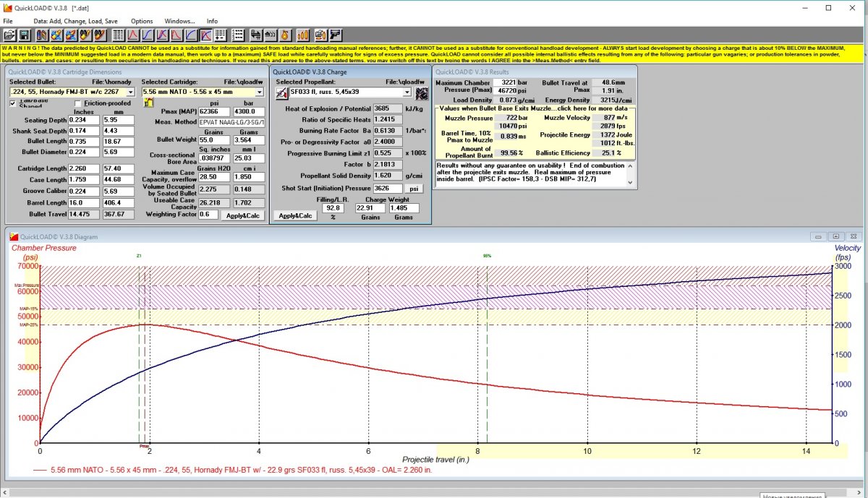Viewport: 868px width, 498px height.
Task: Open the Selected Cartridge dropdown list
Action: 259,93
